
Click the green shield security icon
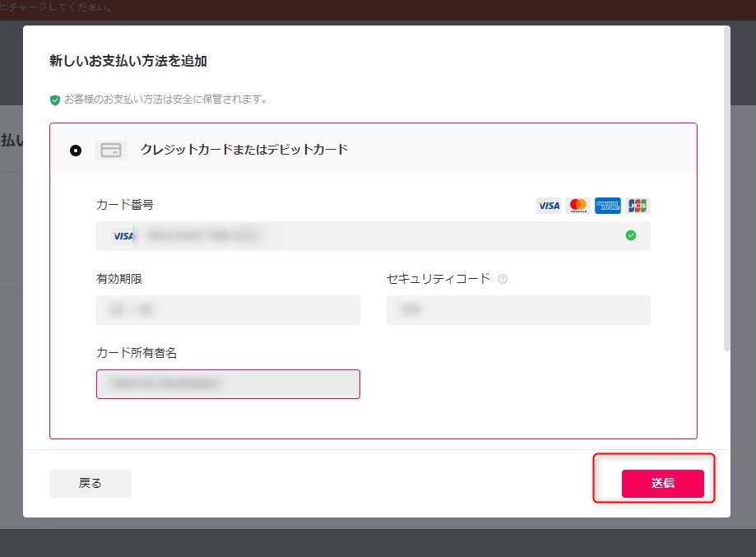point(55,100)
